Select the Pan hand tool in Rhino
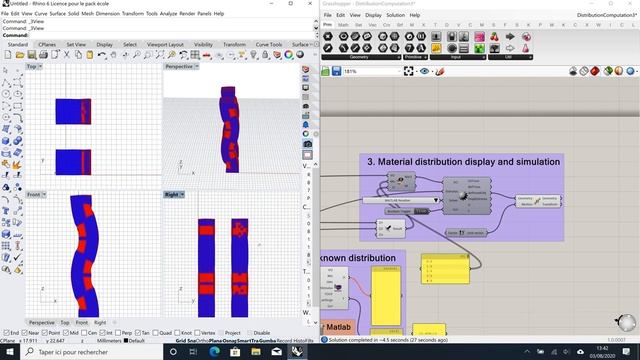 click(x=113, y=55)
